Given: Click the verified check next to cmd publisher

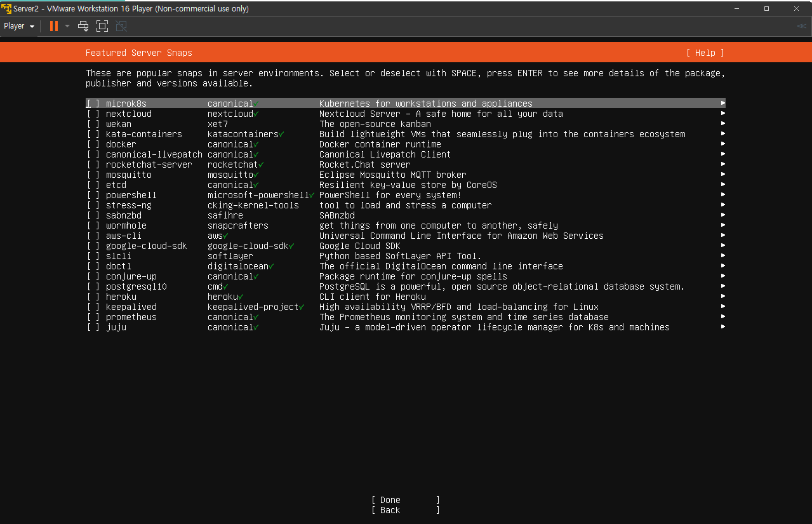Looking at the screenshot, I should 225,286.
